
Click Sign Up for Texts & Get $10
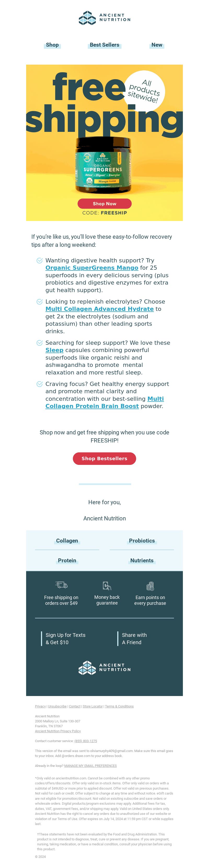[x=66, y=638]
